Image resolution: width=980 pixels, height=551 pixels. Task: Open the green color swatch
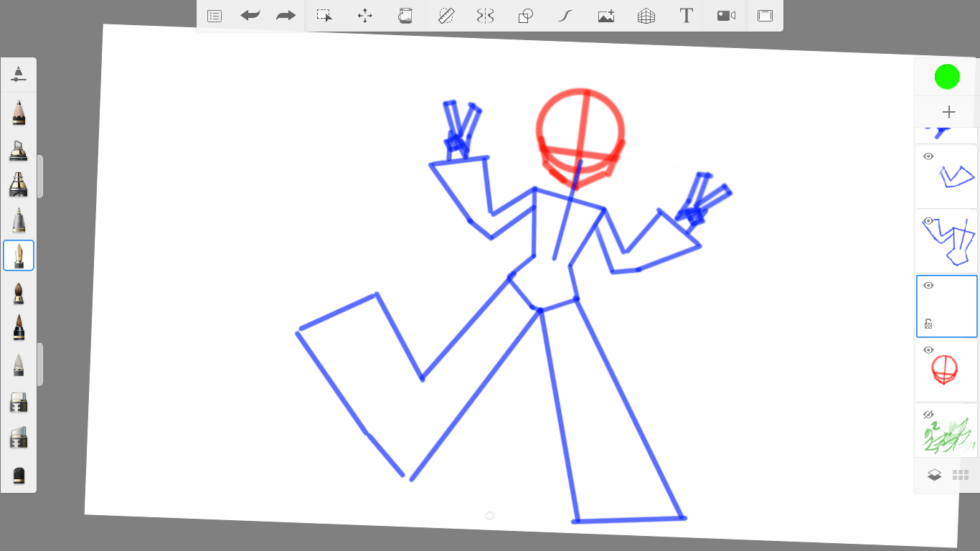pos(947,77)
